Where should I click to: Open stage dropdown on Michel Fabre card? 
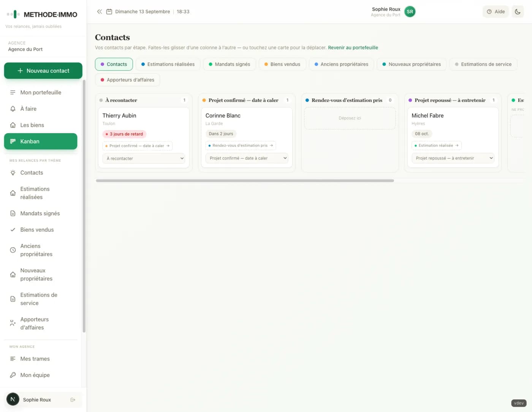(x=453, y=158)
